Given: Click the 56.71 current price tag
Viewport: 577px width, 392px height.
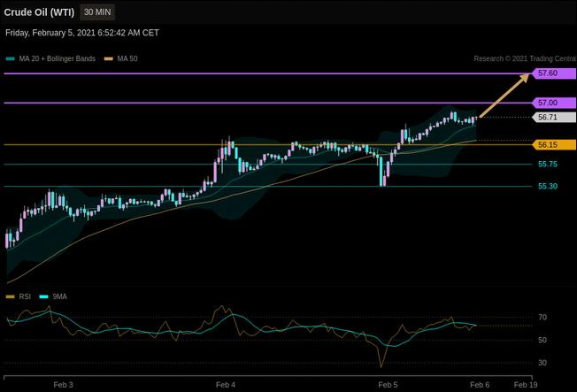Looking at the screenshot, I should point(554,118).
